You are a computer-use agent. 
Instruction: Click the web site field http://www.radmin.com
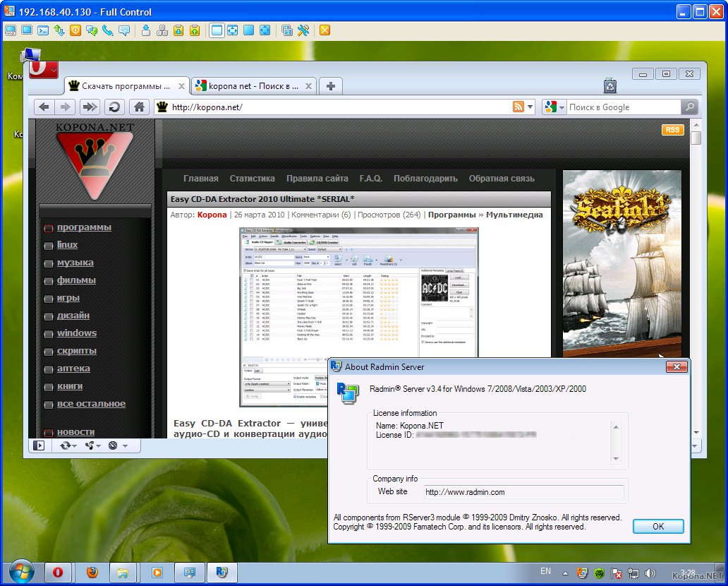[x=523, y=492]
